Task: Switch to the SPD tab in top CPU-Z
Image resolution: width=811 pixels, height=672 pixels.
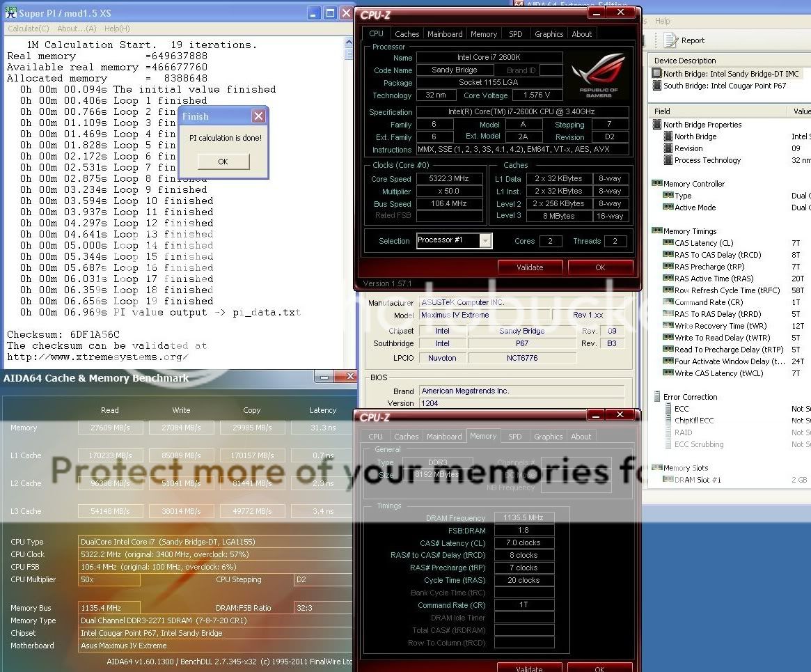Action: pos(515,34)
